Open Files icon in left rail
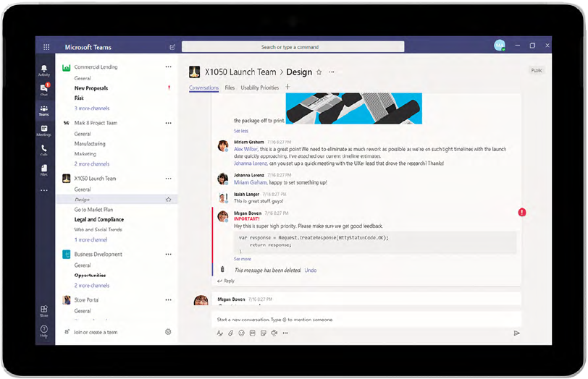This screenshot has height=379, width=588. [x=44, y=170]
